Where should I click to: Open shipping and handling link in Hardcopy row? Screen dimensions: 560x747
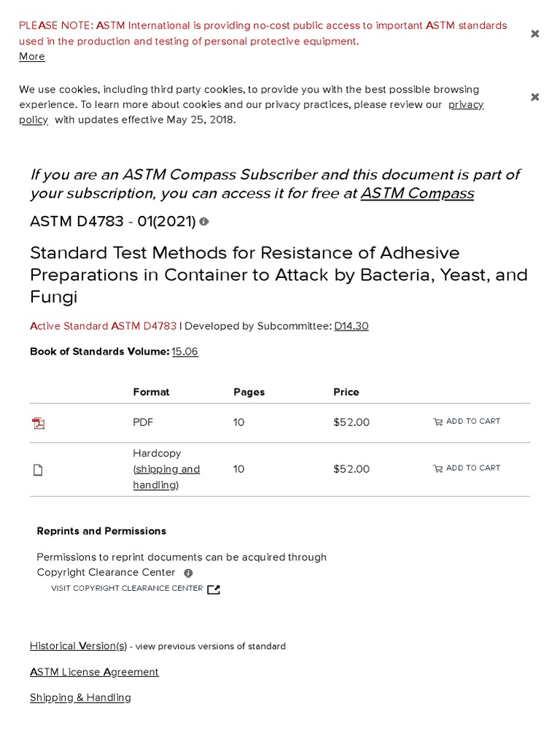pyautogui.click(x=167, y=477)
